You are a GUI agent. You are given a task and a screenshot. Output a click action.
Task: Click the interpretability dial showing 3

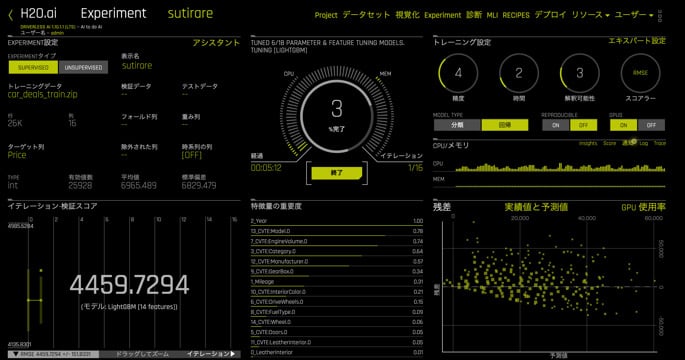tap(579, 73)
